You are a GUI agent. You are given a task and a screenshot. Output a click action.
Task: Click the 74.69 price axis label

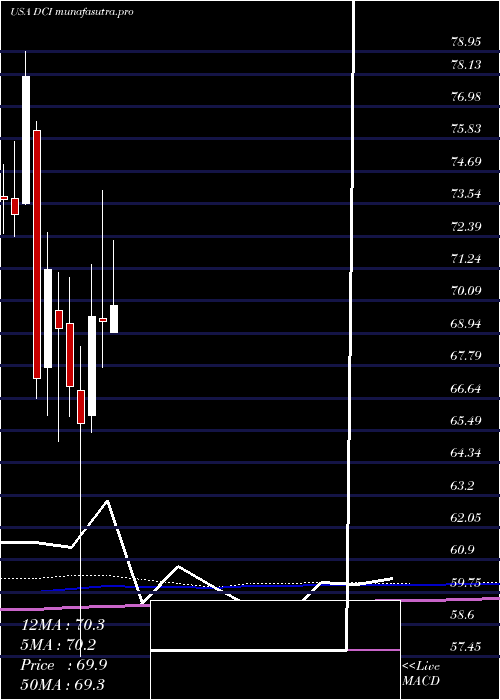pos(466,162)
